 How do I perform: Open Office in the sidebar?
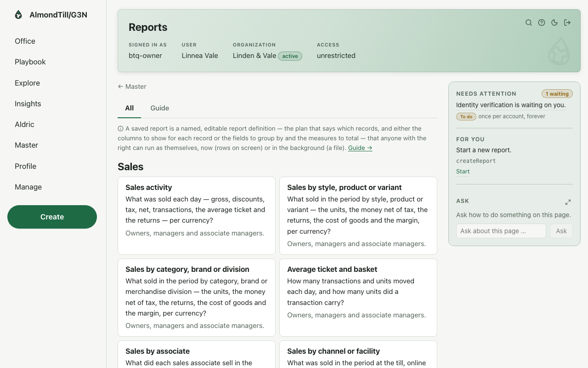click(x=25, y=41)
